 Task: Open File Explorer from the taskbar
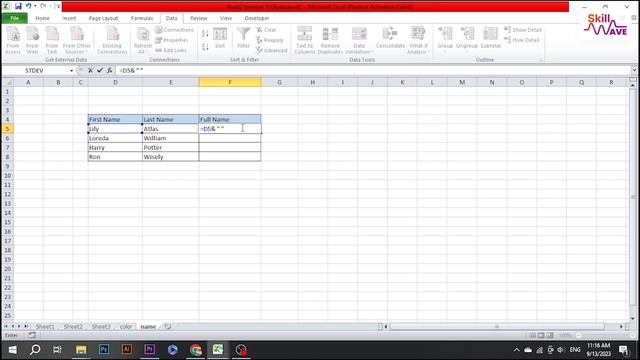coord(81,350)
